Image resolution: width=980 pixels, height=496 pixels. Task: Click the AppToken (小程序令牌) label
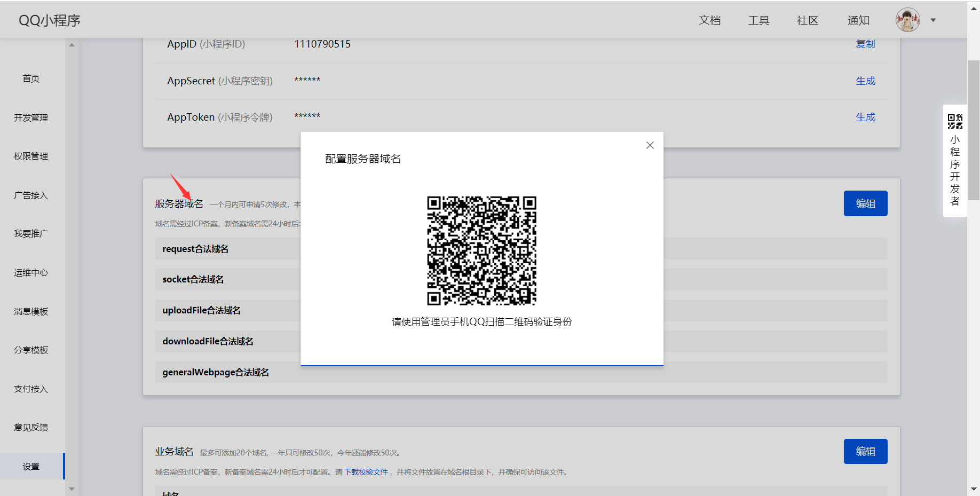220,117
